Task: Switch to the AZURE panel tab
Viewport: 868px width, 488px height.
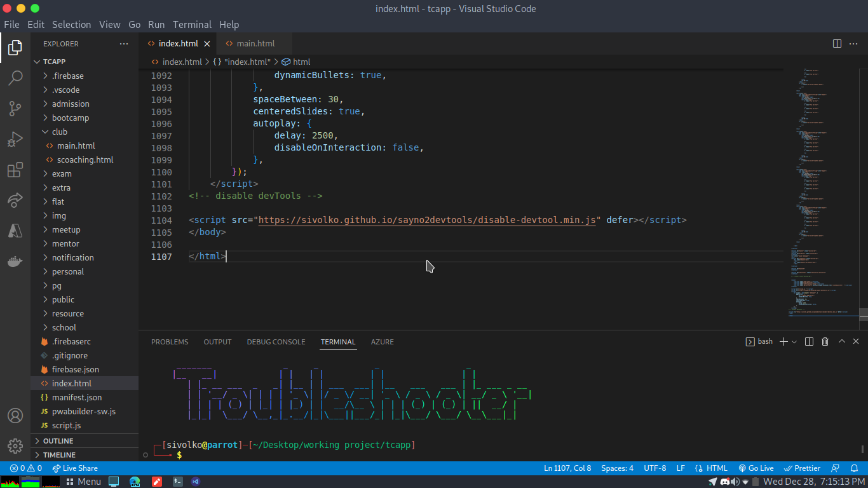Action: [383, 342]
